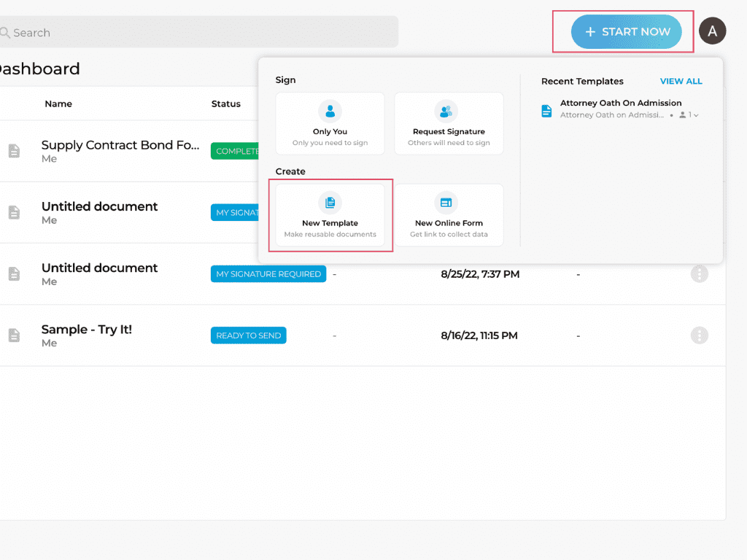The image size is (747, 560).
Task: Click the date 8/25/22, 7:37 PM
Action: point(480,274)
